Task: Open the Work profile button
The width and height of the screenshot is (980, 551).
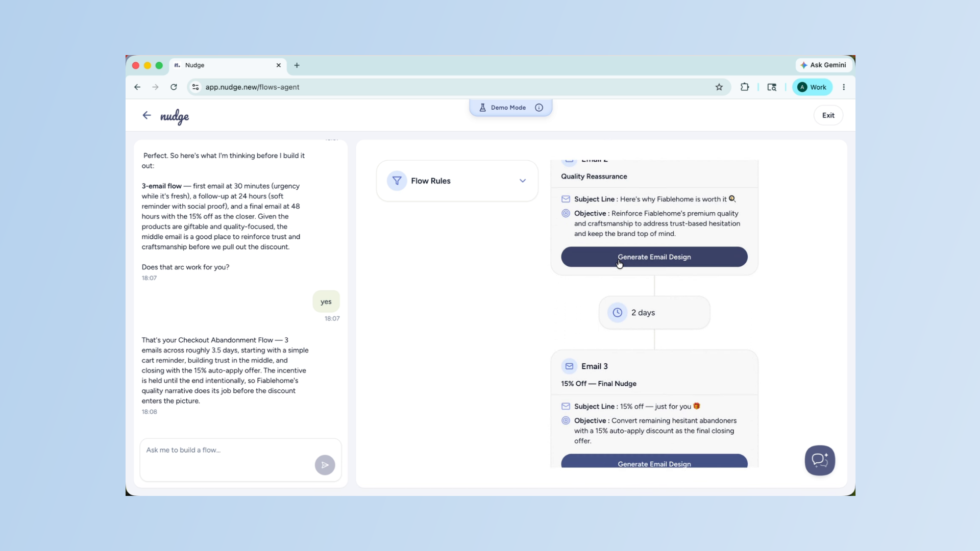Action: point(813,87)
